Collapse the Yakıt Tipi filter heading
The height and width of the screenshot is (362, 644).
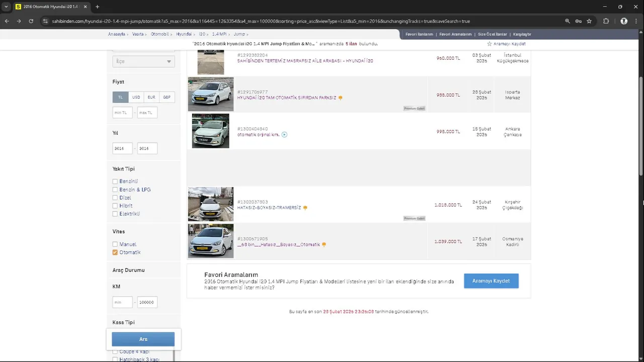(124, 169)
